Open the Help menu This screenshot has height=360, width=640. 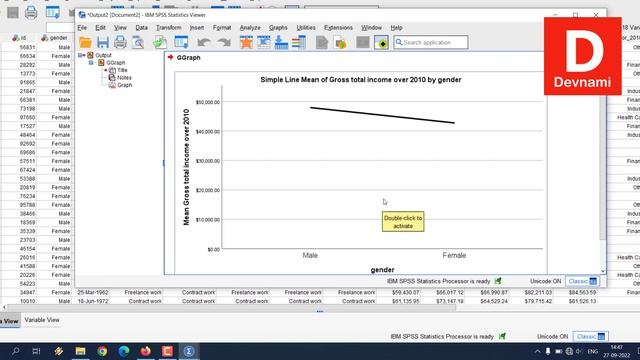tap(396, 28)
